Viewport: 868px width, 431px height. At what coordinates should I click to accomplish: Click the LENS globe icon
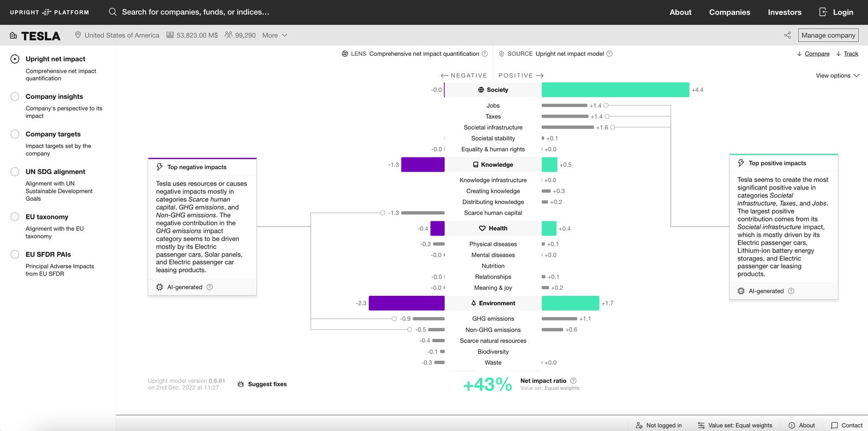tap(345, 54)
